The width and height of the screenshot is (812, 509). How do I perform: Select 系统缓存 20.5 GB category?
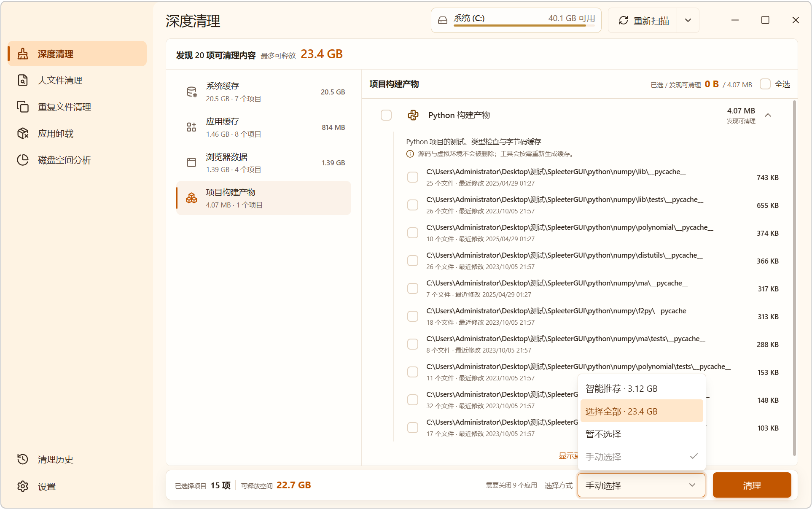point(264,92)
